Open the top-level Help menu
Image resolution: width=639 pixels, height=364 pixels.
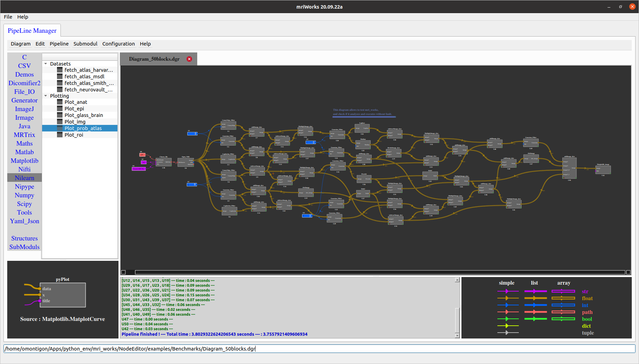click(23, 17)
